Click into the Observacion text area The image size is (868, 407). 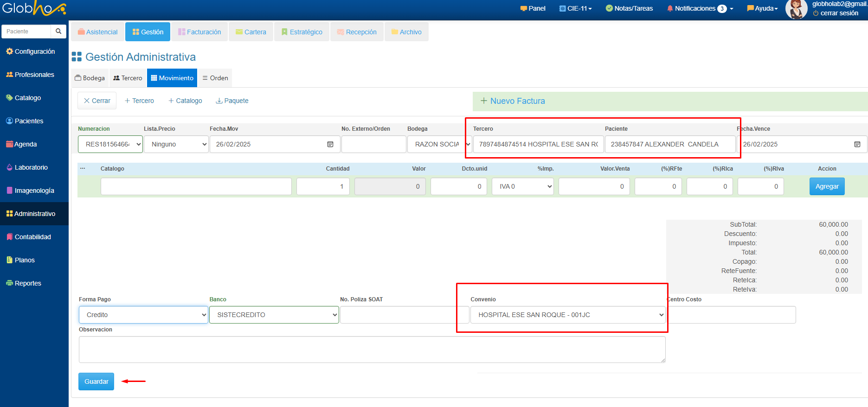point(372,349)
